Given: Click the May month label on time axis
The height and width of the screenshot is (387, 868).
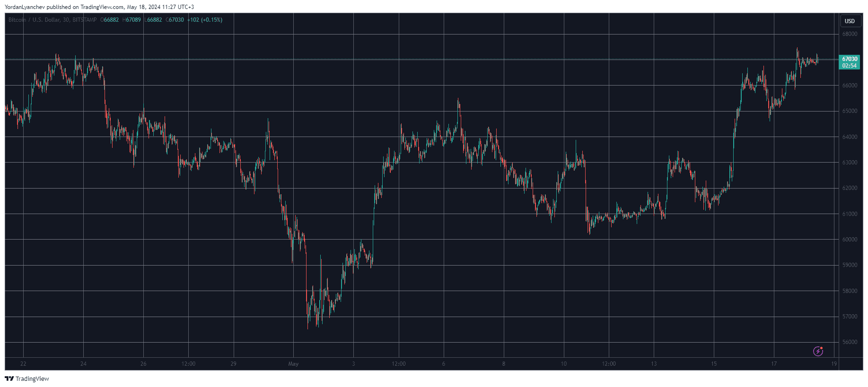Looking at the screenshot, I should [293, 364].
